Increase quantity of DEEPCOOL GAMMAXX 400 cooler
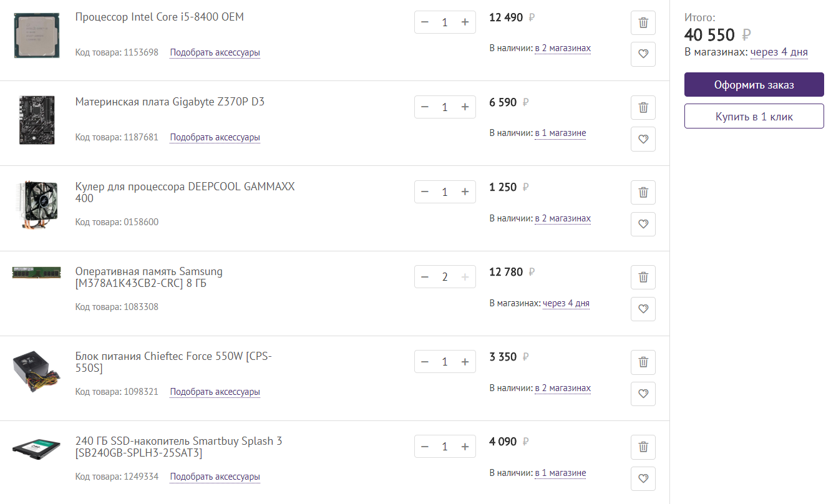Image resolution: width=836 pixels, height=504 pixels. tap(465, 192)
